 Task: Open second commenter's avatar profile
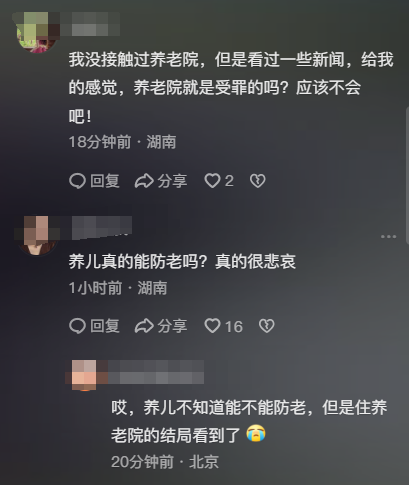click(x=37, y=235)
